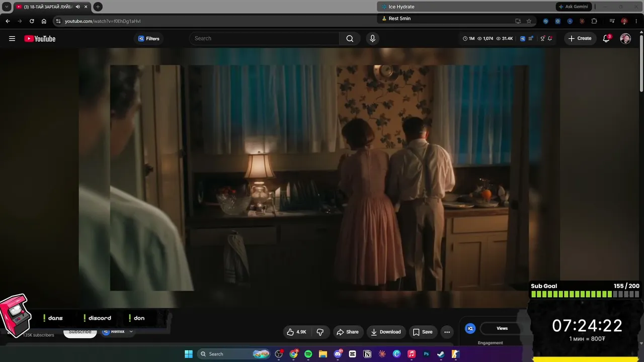Close the YouTube browser tab
Viewport: 644px width, 362px height.
(86, 7)
